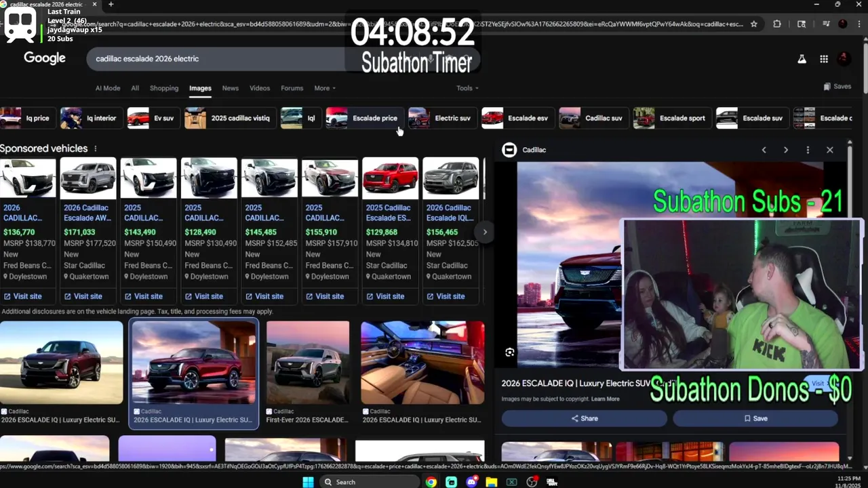Filter by Electric suv chip
868x488 pixels.
click(441, 118)
